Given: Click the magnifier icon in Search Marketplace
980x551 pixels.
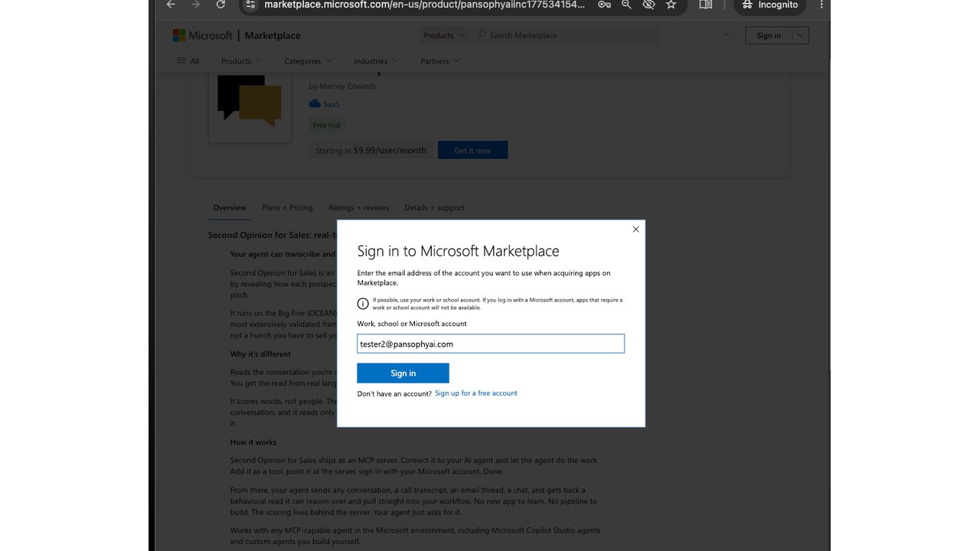Looking at the screenshot, I should [482, 35].
